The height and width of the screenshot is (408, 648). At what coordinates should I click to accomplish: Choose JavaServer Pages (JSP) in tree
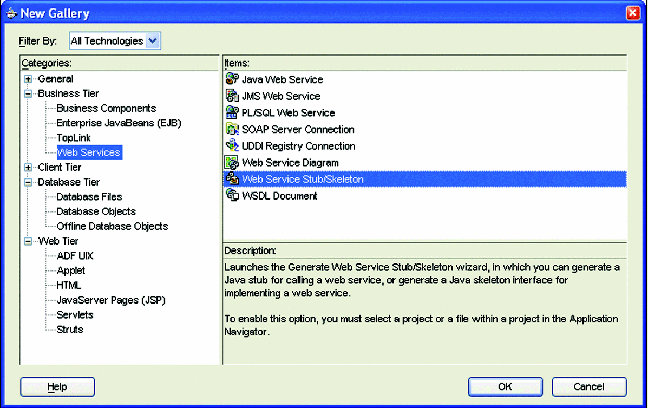click(103, 299)
